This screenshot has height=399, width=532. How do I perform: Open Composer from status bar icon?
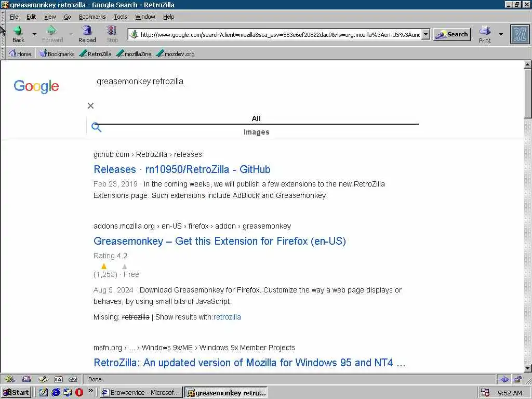pos(43,379)
